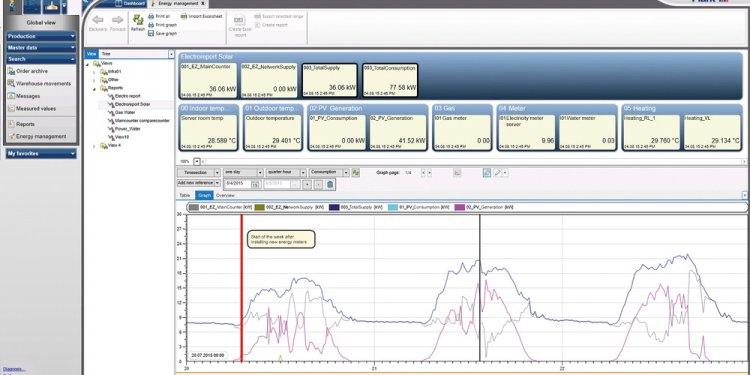
Task: Expand the Infra01 tree folder
Action: point(94,72)
